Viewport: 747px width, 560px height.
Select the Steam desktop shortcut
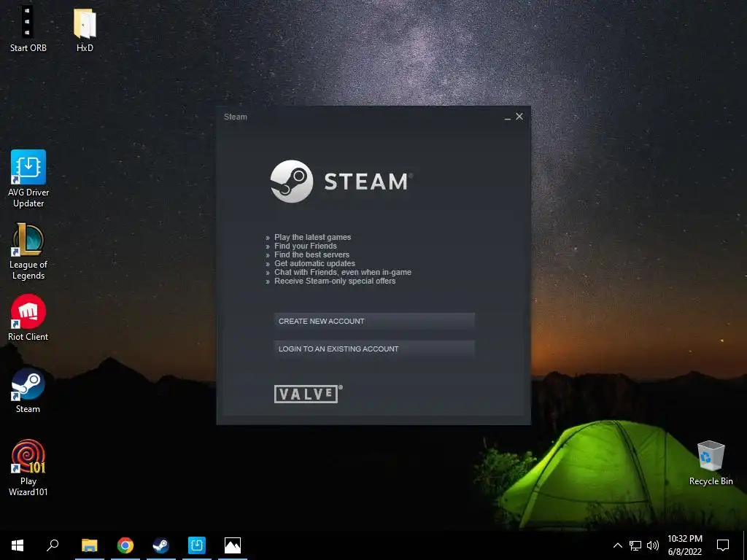click(28, 391)
